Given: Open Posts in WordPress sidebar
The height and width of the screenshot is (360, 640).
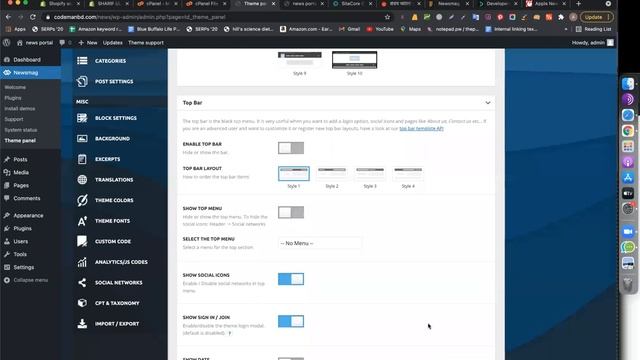Looking at the screenshot, I should [20, 160].
